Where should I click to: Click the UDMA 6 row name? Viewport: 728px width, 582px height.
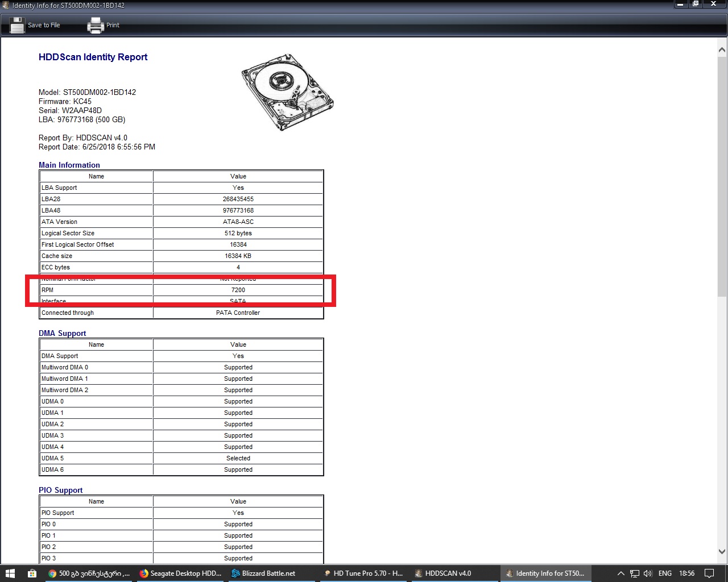click(x=52, y=469)
